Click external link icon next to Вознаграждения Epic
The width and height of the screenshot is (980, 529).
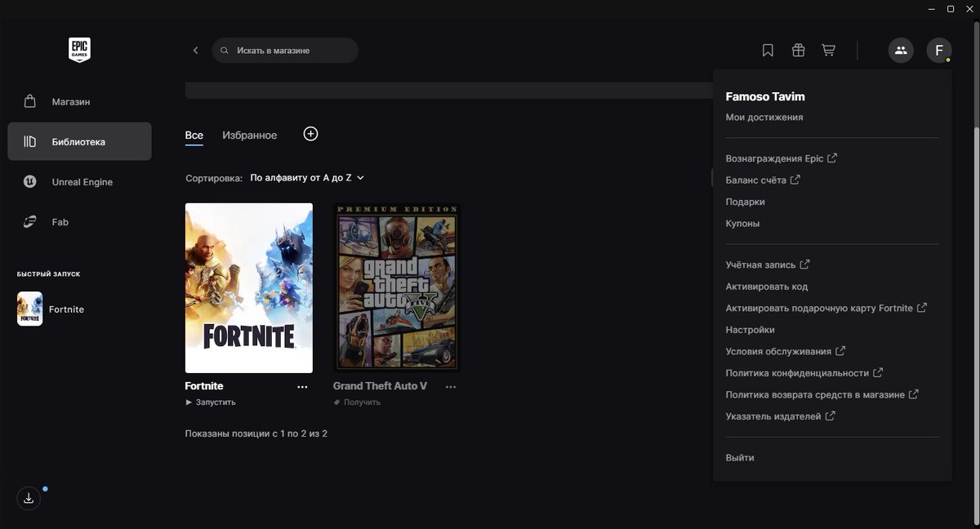pos(832,158)
